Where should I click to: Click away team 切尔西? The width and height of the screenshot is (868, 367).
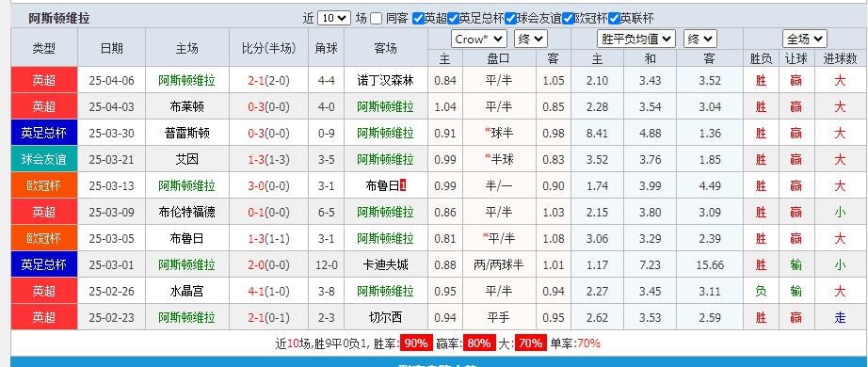click(386, 318)
